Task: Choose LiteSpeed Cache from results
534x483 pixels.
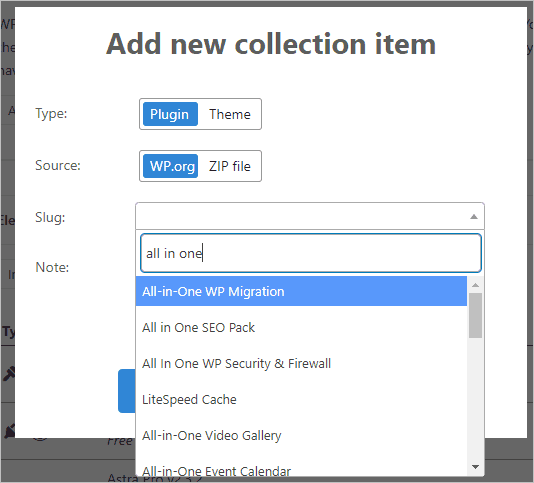Action: click(x=301, y=400)
